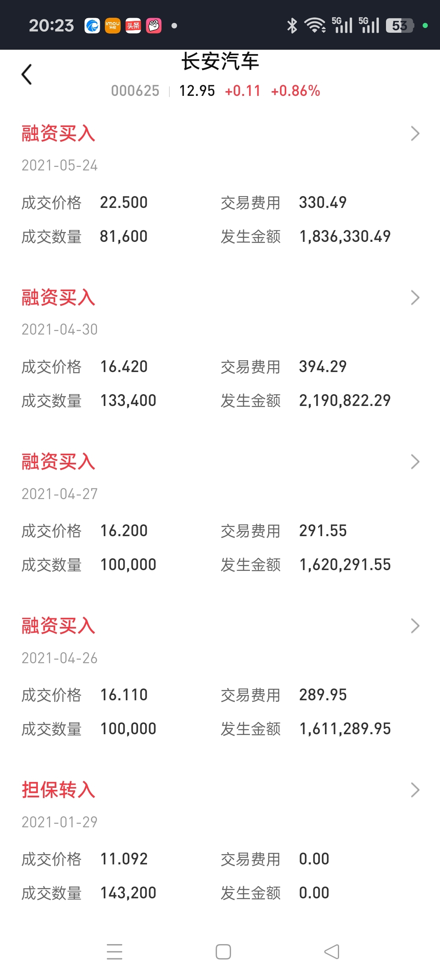This screenshot has height=980, width=440.
Task: Expand the 2021-05-24 融资买入 record chevron
Action: [415, 134]
